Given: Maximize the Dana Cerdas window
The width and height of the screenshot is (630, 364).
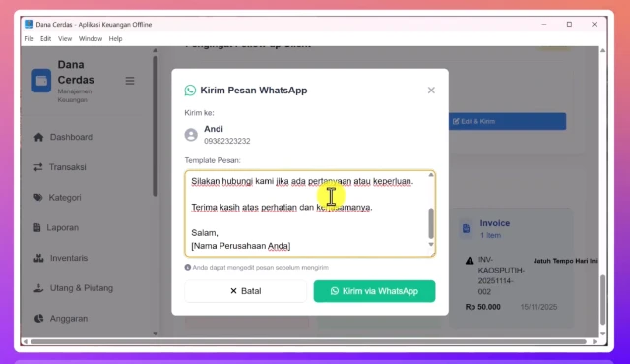Looking at the screenshot, I should (x=569, y=24).
